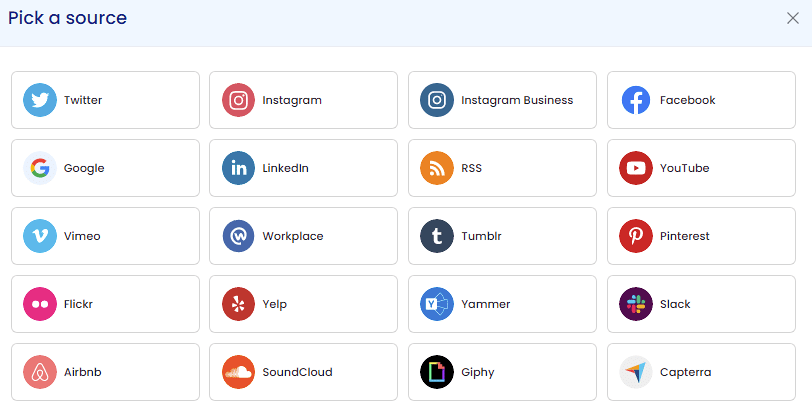Click the Pinterest icon

[x=636, y=236]
